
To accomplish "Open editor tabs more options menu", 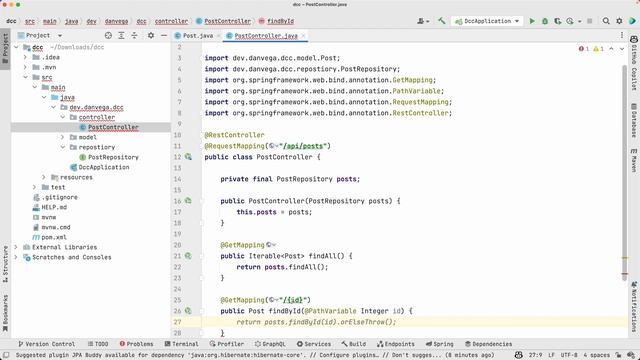I will pyautogui.click(x=622, y=36).
